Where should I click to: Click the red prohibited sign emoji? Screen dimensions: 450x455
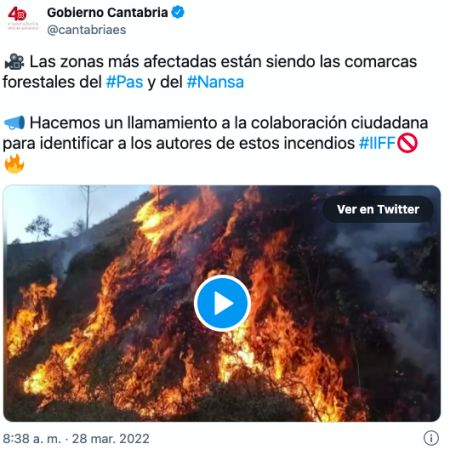click(x=407, y=143)
